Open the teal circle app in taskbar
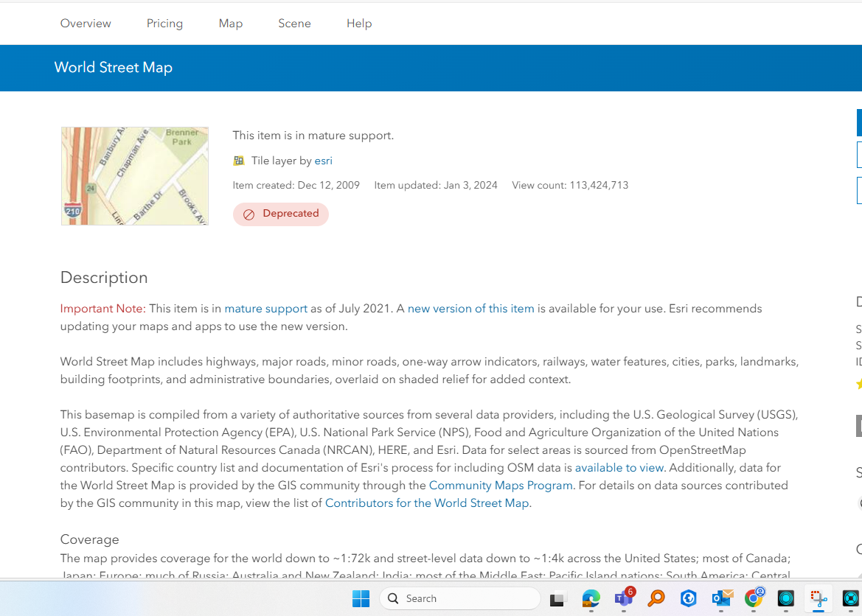The image size is (862, 616). (786, 598)
